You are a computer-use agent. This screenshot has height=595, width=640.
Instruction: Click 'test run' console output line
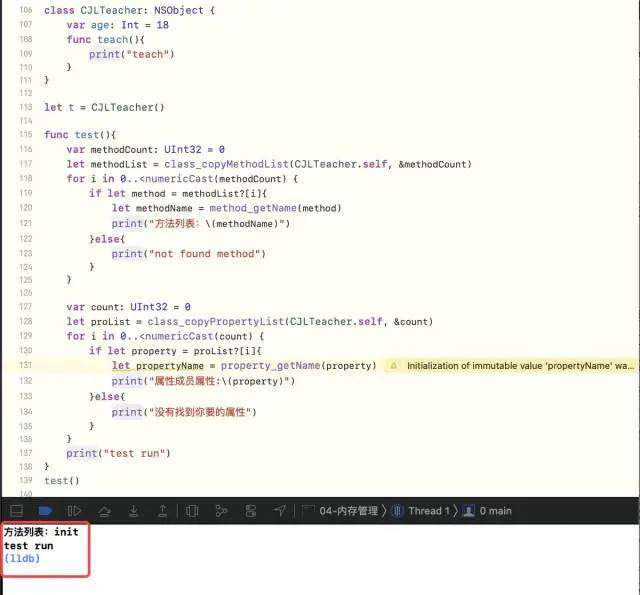pos(29,546)
